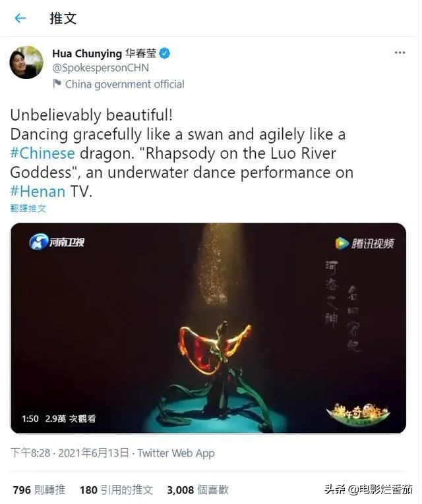Image resolution: width=422 pixels, height=504 pixels.
Task: View the 796 retweets list
Action: (39, 490)
